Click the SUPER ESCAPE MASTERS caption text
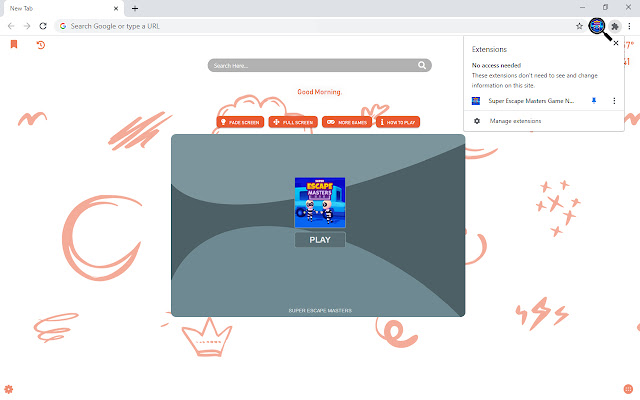Viewport: 640px width, 400px height. tap(320, 311)
